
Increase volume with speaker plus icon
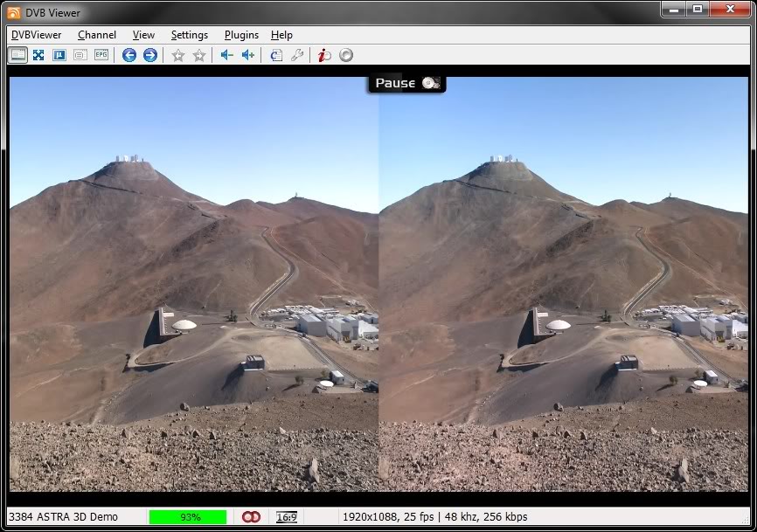pyautogui.click(x=248, y=55)
